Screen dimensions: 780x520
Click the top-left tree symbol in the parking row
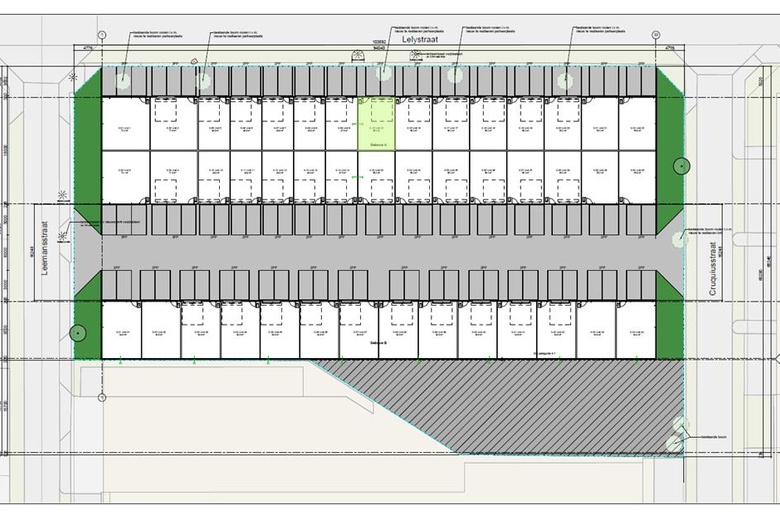point(122,81)
